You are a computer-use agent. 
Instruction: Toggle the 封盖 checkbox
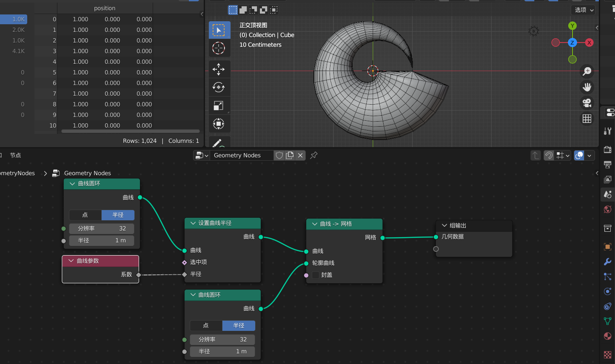[316, 275]
